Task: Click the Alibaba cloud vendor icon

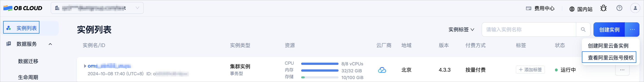Action: [382, 70]
